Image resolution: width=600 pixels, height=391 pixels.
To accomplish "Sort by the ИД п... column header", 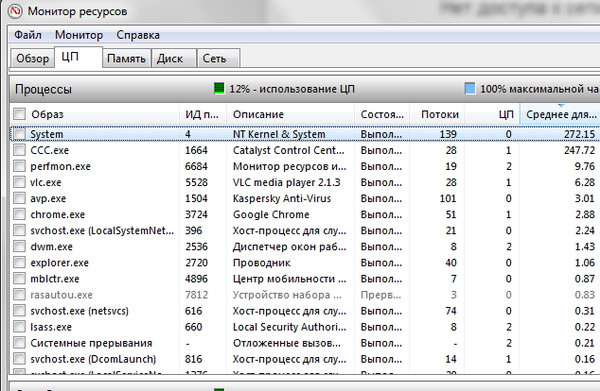I will pos(203,114).
